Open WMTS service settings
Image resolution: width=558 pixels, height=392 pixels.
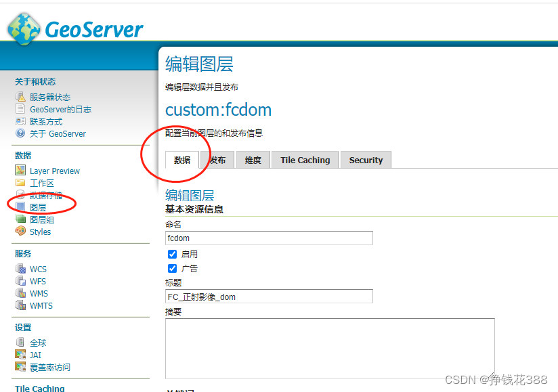click(41, 305)
